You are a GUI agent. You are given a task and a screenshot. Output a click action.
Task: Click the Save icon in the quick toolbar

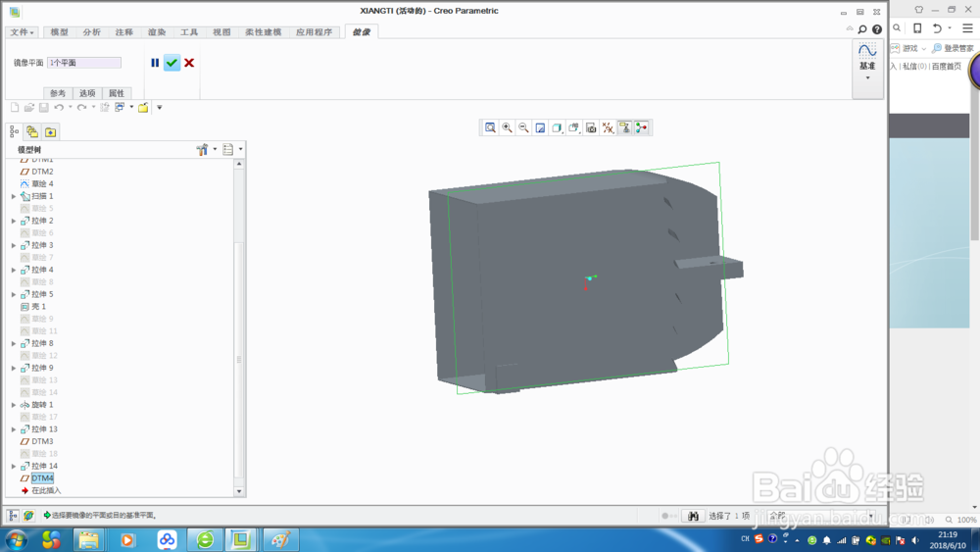pyautogui.click(x=44, y=108)
